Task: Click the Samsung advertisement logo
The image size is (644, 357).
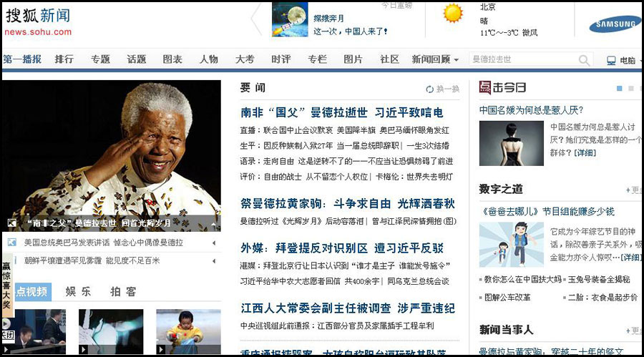Action: pyautogui.click(x=615, y=24)
